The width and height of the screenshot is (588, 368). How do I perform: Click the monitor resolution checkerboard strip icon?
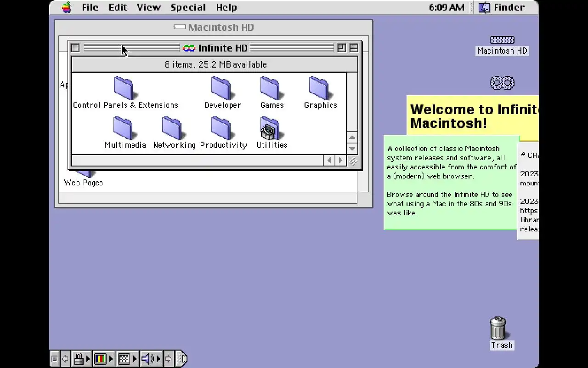click(124, 359)
